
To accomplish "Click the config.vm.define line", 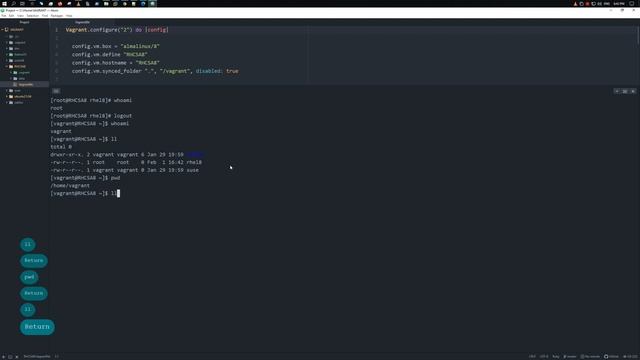I will click(x=109, y=54).
